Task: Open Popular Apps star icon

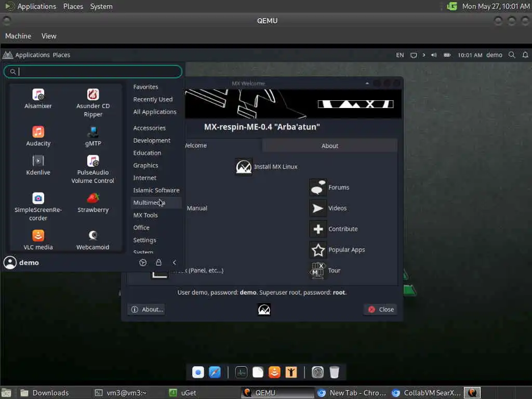Action: click(318, 250)
